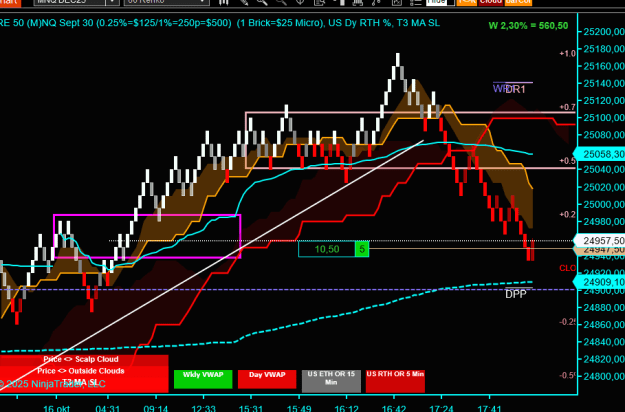This screenshot has height=412, width=625.
Task: Click the 09:14 time axis label
Action: (156, 408)
